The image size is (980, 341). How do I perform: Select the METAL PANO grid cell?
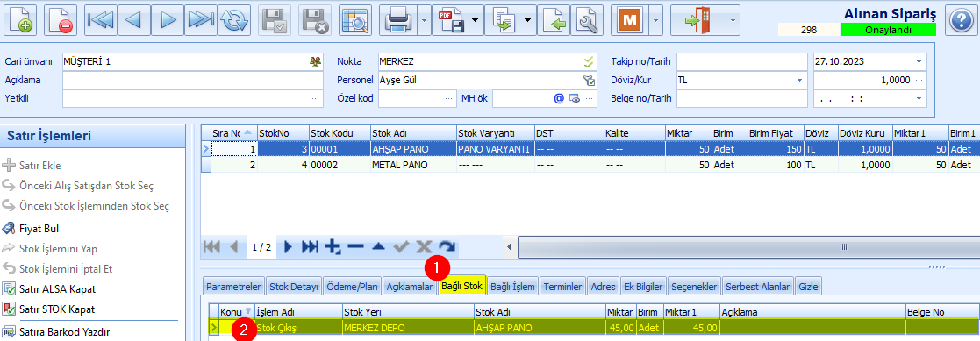coord(413,165)
